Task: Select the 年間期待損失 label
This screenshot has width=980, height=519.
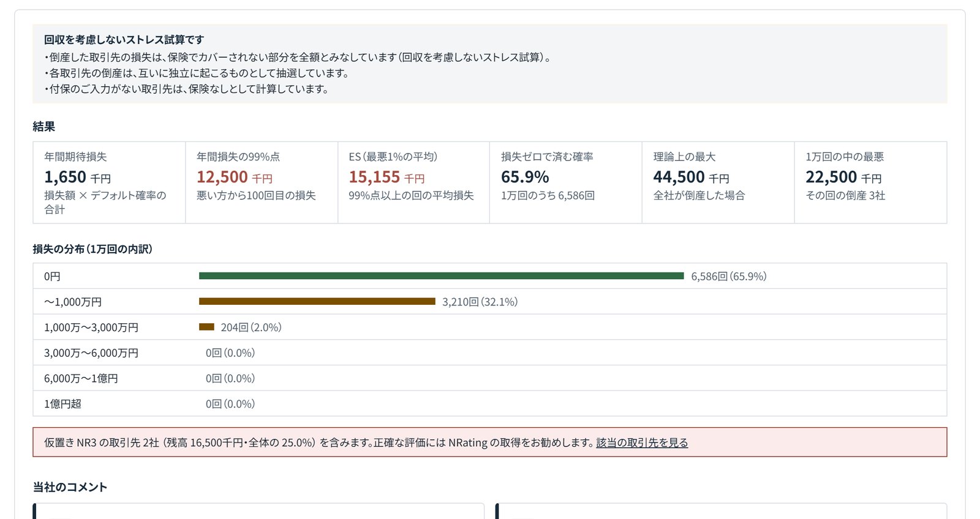Action: click(75, 157)
